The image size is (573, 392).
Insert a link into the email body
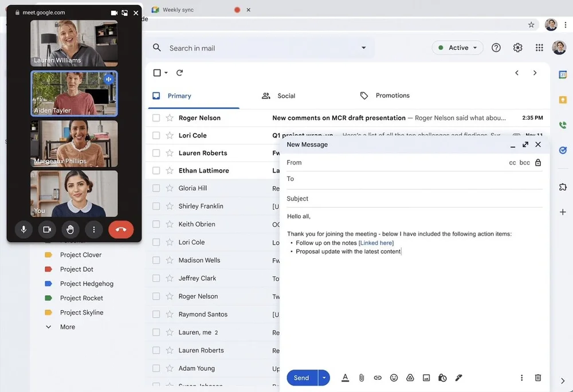pyautogui.click(x=378, y=378)
